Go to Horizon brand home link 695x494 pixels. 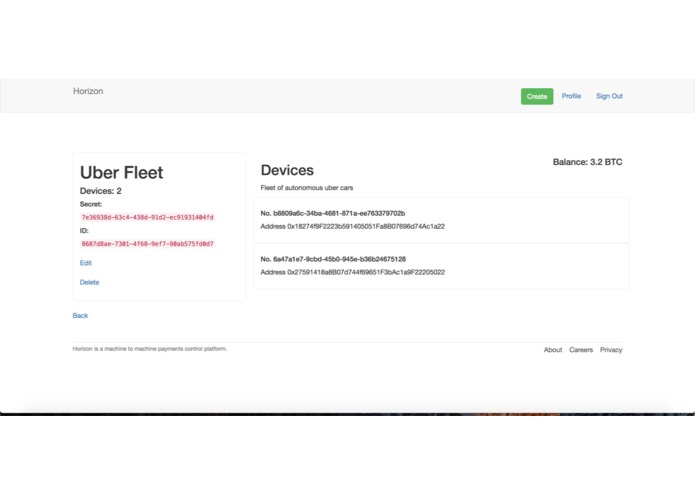coord(88,91)
